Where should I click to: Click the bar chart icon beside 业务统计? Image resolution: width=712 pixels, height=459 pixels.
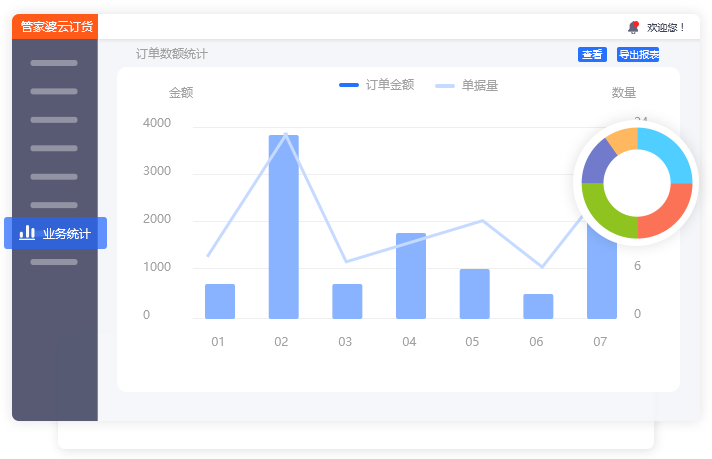point(27,233)
